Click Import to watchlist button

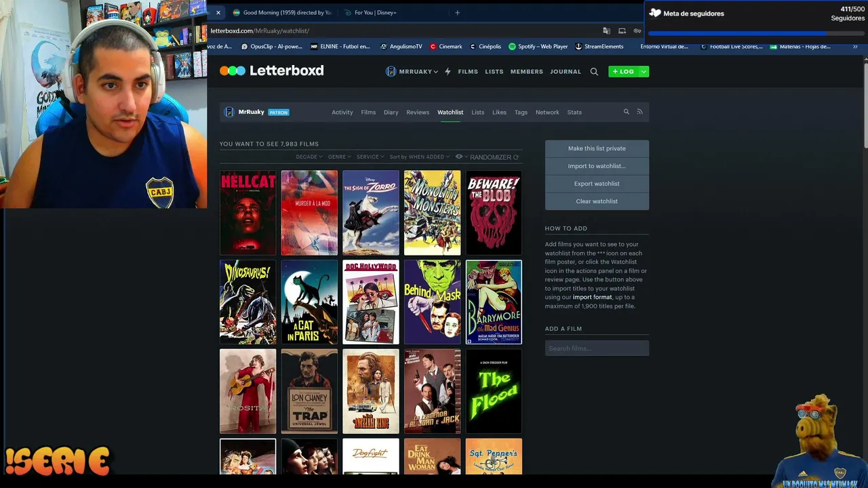pos(597,166)
